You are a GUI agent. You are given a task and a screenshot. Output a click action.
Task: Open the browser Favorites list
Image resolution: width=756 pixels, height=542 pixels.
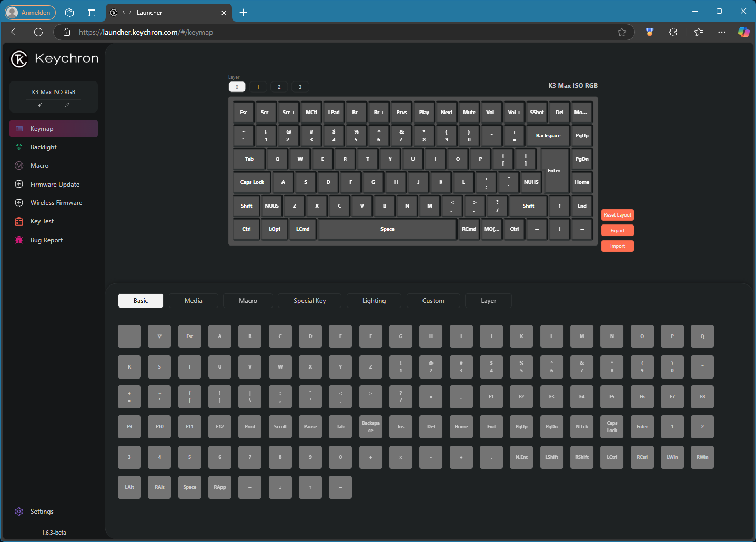pyautogui.click(x=699, y=32)
